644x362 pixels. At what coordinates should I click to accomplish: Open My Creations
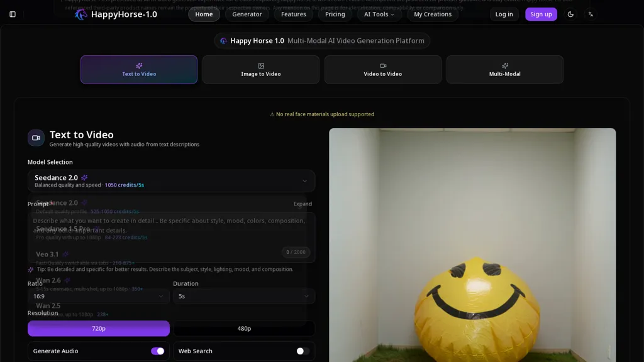[x=433, y=14]
